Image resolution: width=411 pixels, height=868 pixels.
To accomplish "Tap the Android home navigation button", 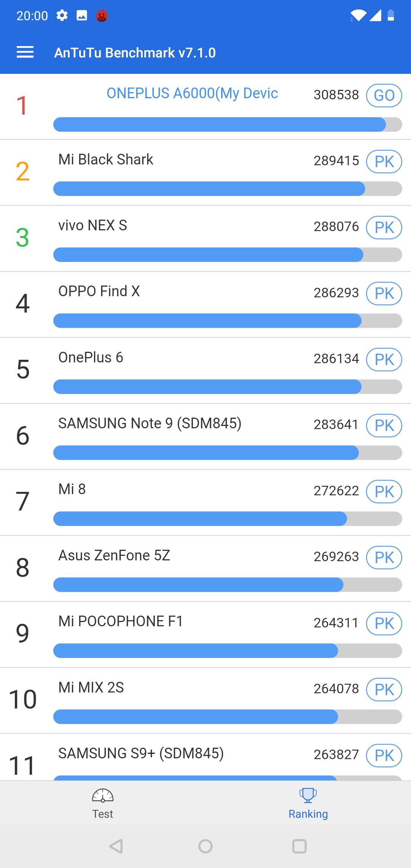I will pos(205,846).
